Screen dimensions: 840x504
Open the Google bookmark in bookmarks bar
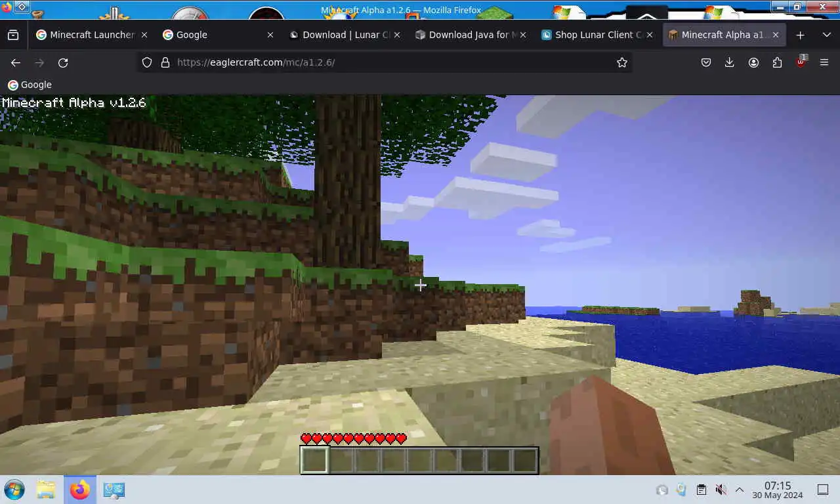pos(30,85)
